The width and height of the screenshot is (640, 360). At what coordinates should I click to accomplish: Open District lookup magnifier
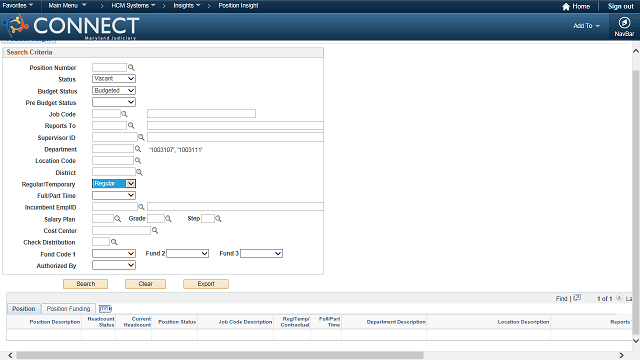139,172
